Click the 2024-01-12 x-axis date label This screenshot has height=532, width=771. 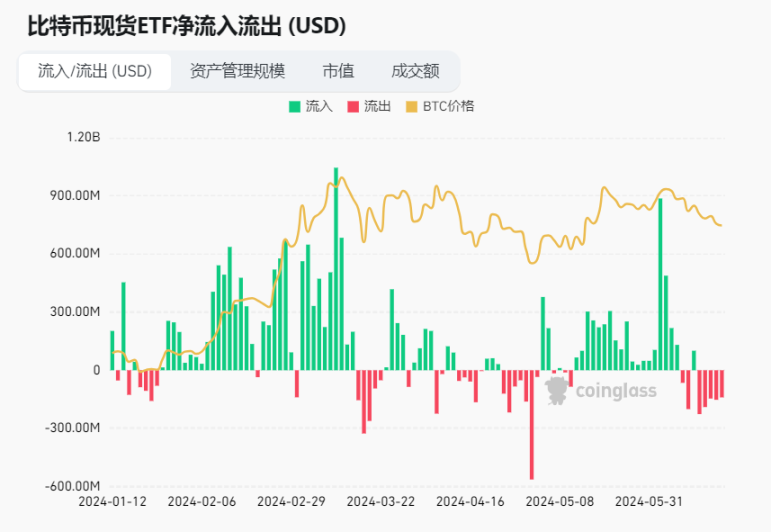(x=111, y=500)
